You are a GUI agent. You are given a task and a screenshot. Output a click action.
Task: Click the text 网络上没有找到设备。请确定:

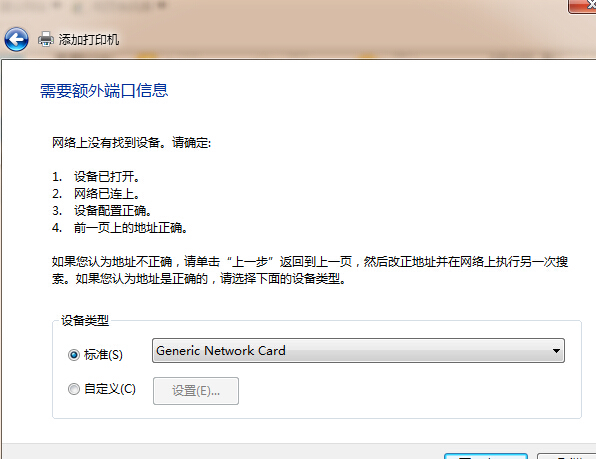click(131, 143)
